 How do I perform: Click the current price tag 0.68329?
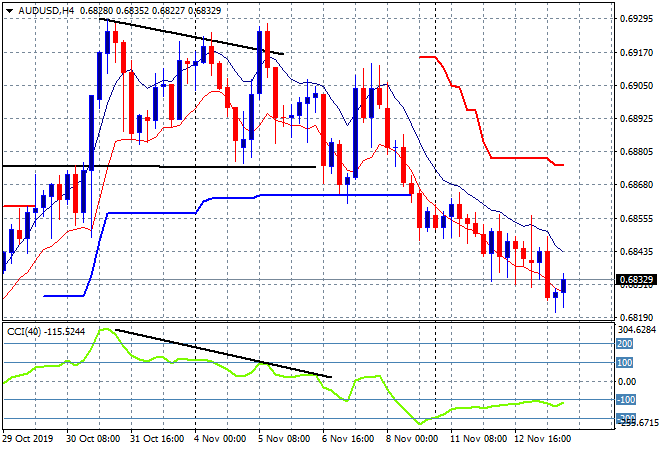[634, 279]
